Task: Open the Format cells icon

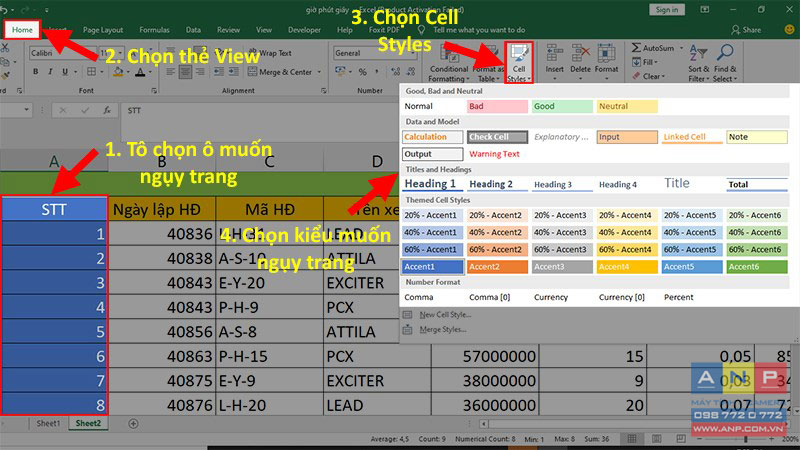Action: point(606,54)
